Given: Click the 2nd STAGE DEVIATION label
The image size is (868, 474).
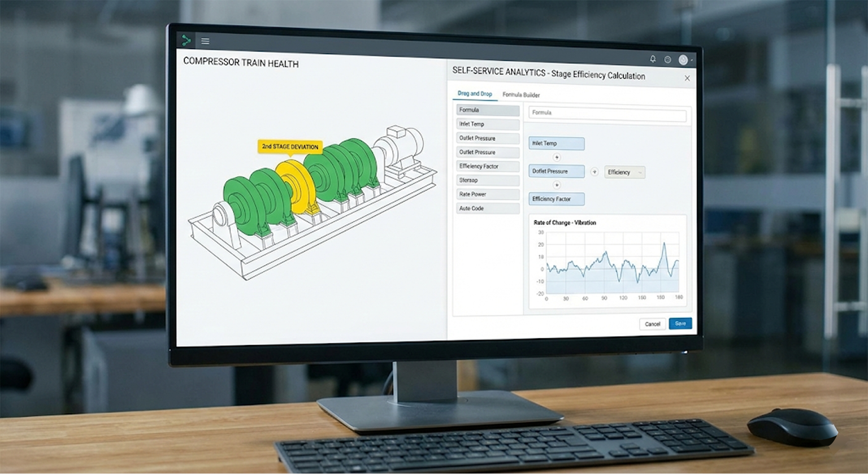Looking at the screenshot, I should point(290,147).
